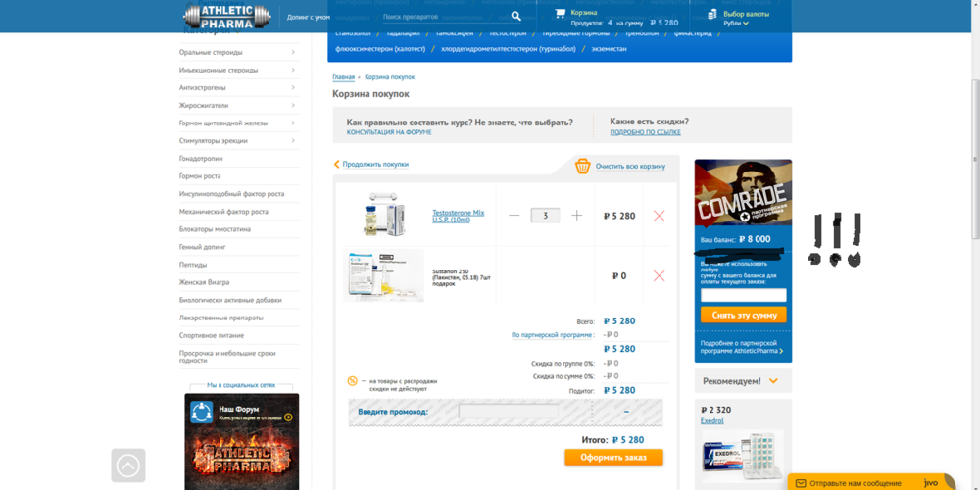Screen dimensions: 980x490
Task: Click the search magnifier icon in header
Action: tap(515, 17)
